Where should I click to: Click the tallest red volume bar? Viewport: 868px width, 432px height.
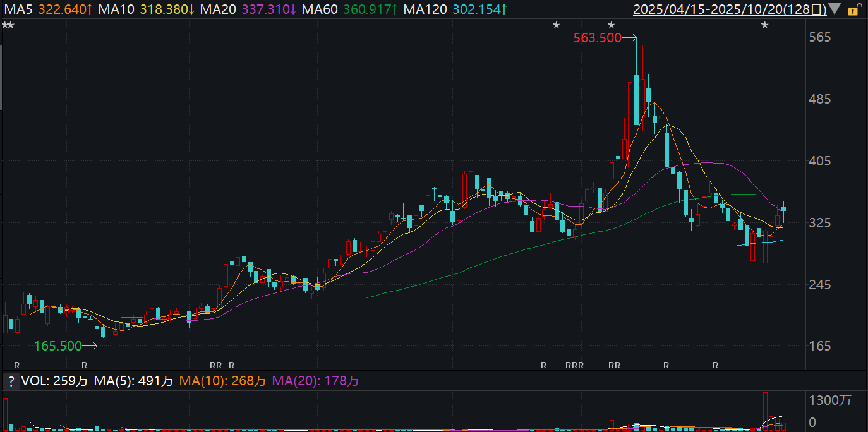click(765, 411)
